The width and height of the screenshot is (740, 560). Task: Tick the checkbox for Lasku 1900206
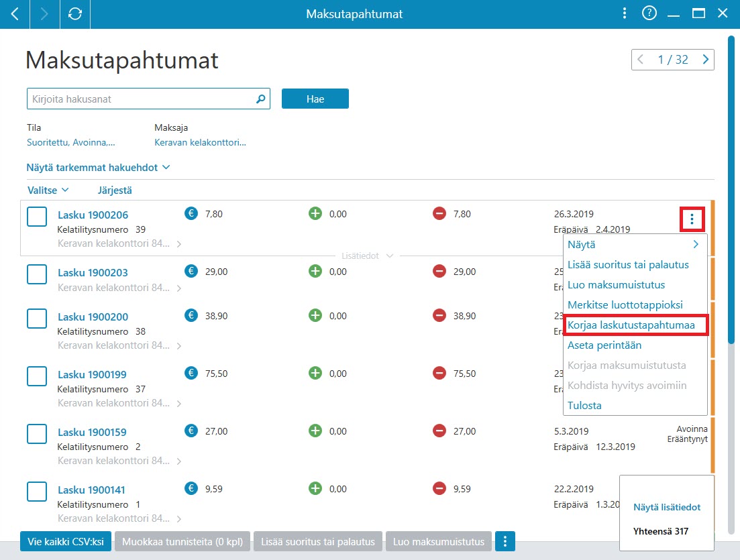(x=37, y=217)
